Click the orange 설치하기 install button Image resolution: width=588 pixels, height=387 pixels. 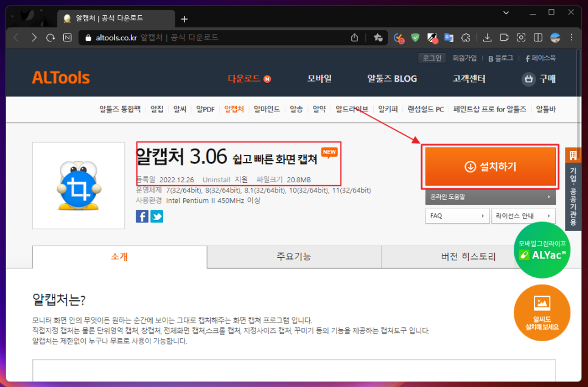(491, 166)
